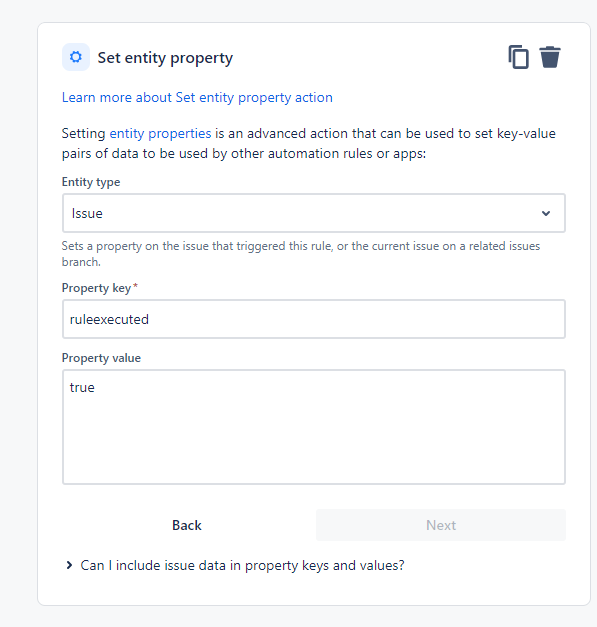The width and height of the screenshot is (597, 627).
Task: Click the blue gear icon beside the title
Action: (x=76, y=57)
